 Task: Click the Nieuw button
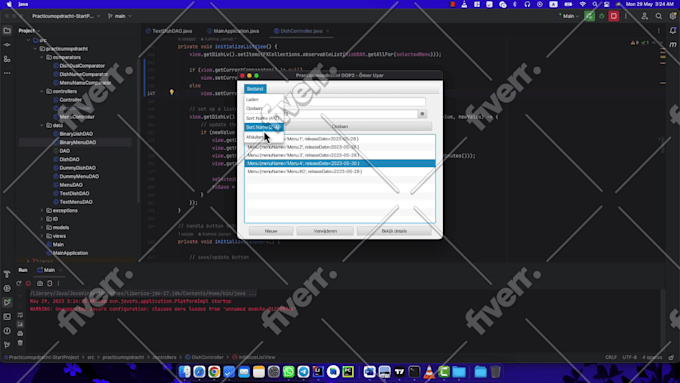click(271, 231)
